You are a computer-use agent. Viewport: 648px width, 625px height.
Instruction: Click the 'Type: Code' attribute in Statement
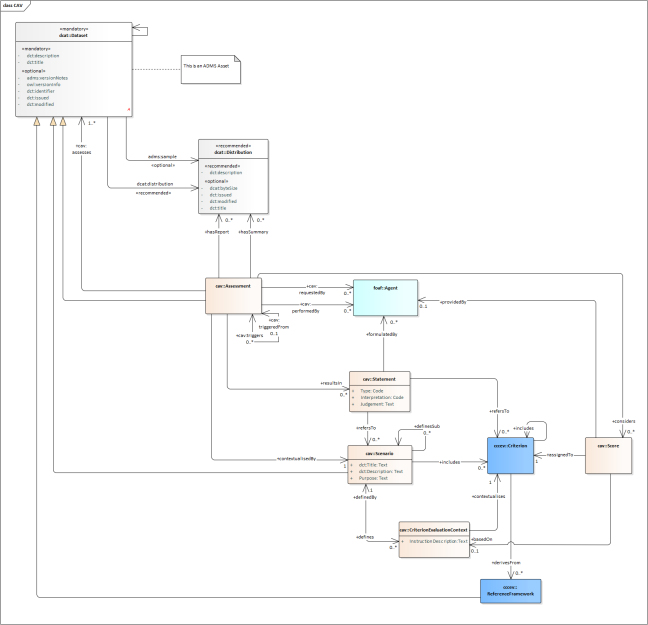tap(372, 391)
